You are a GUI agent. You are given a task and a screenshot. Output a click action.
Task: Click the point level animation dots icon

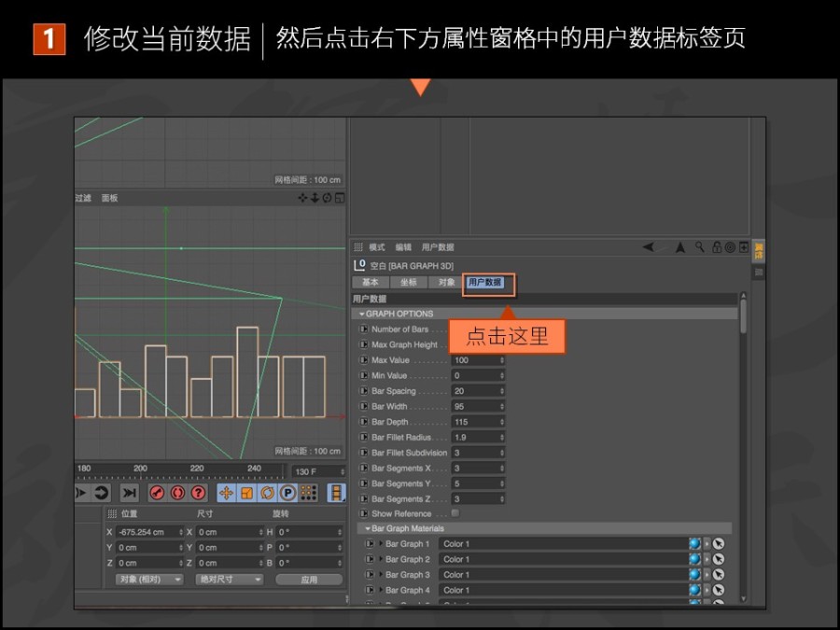coord(309,493)
